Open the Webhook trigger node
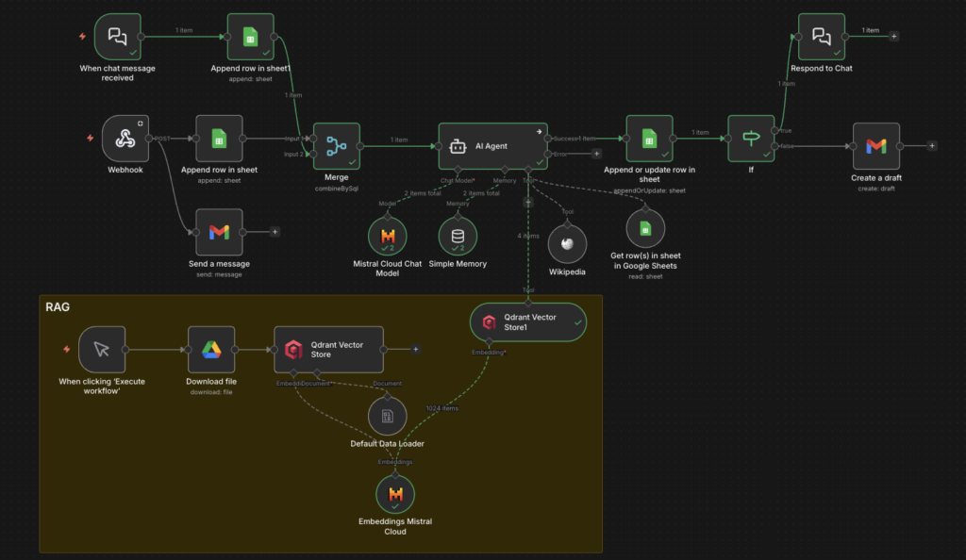The height and width of the screenshot is (560, 966). pos(125,139)
